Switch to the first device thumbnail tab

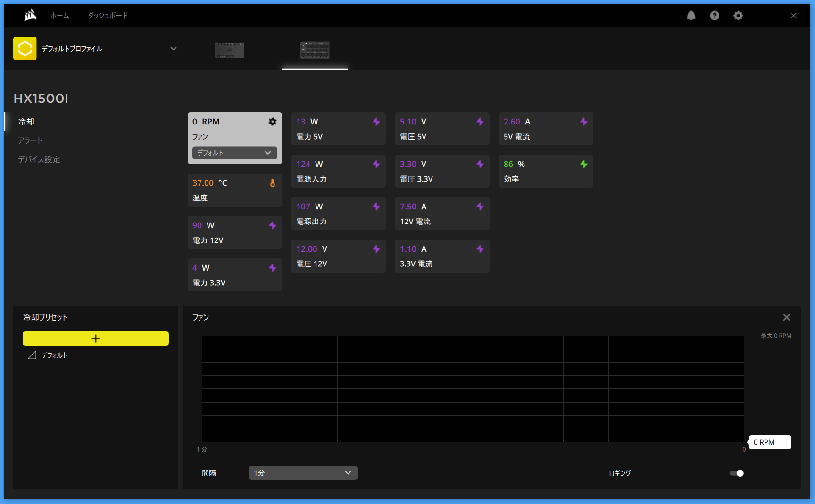[x=230, y=50]
